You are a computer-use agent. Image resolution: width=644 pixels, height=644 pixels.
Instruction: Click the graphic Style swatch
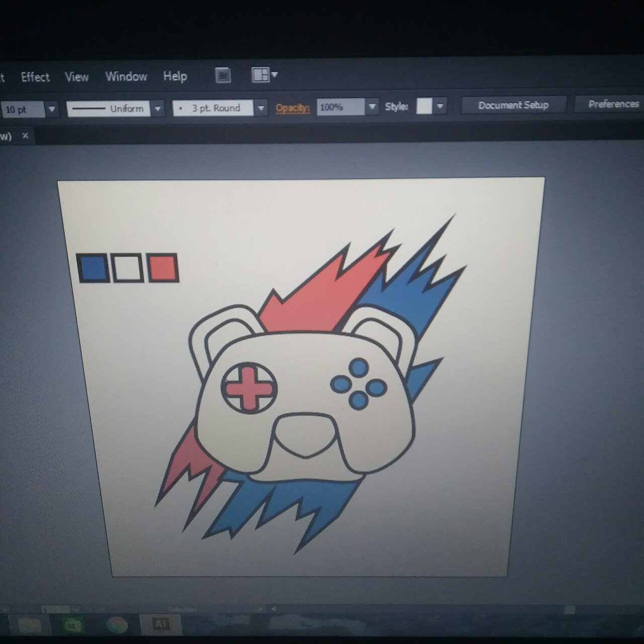[x=424, y=106]
